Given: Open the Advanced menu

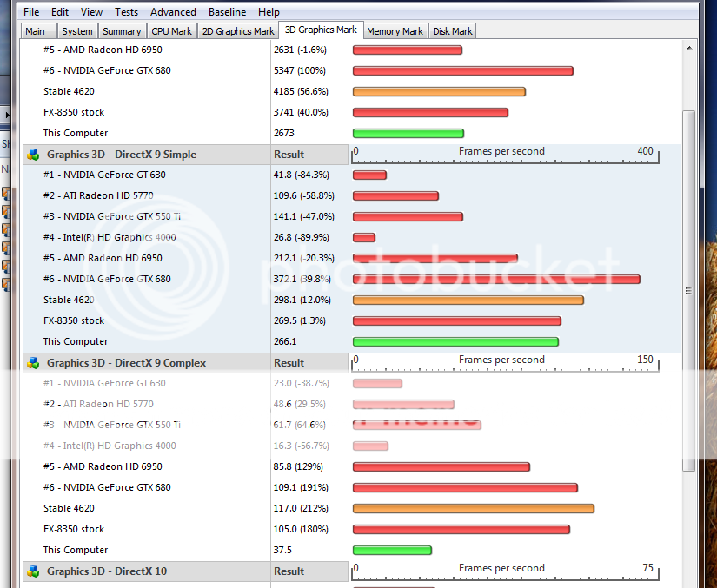Looking at the screenshot, I should (173, 12).
